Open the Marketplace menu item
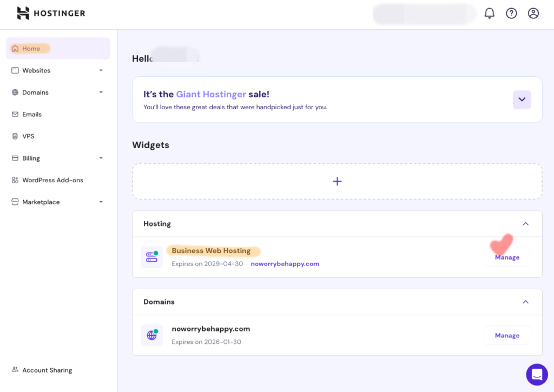 click(x=58, y=202)
